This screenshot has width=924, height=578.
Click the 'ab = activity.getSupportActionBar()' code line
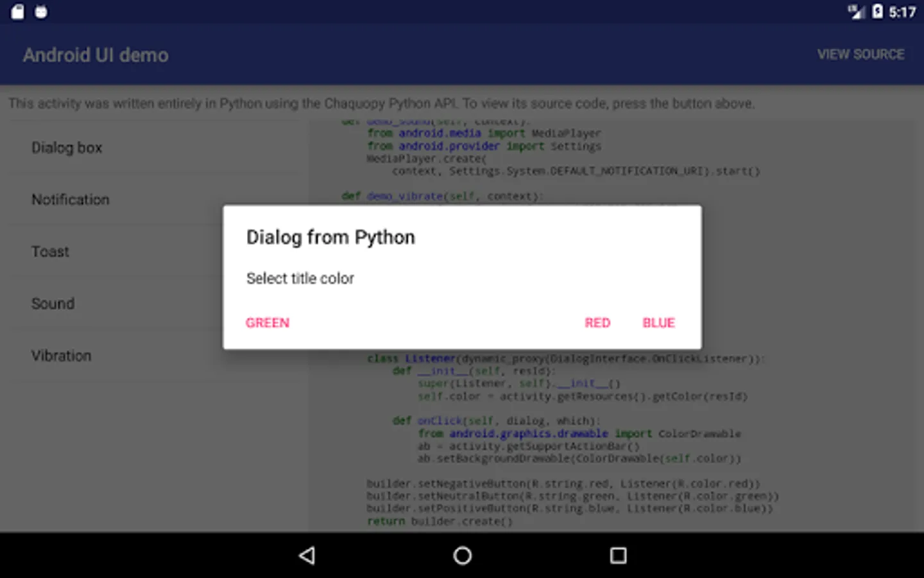529,446
